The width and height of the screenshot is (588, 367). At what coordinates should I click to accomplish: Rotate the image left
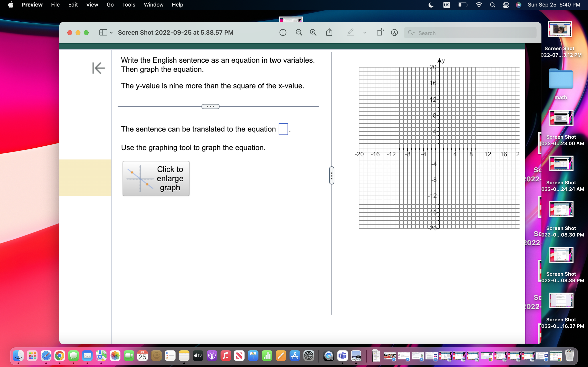point(380,32)
